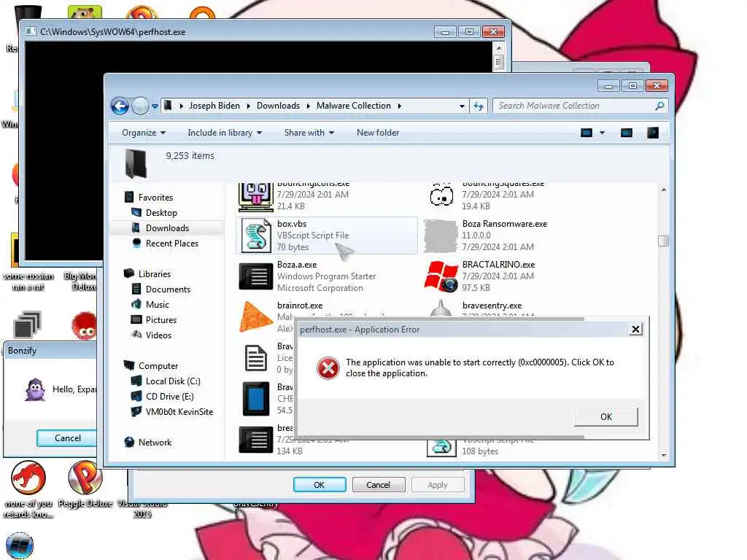Click the magnifier search icon
Screen dimensions: 747x560
(659, 106)
